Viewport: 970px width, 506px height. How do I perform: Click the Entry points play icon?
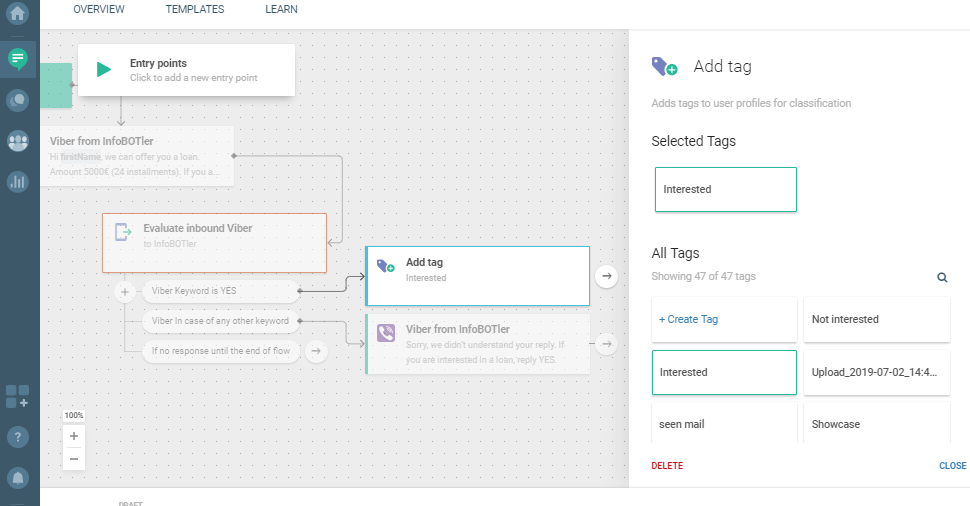104,70
